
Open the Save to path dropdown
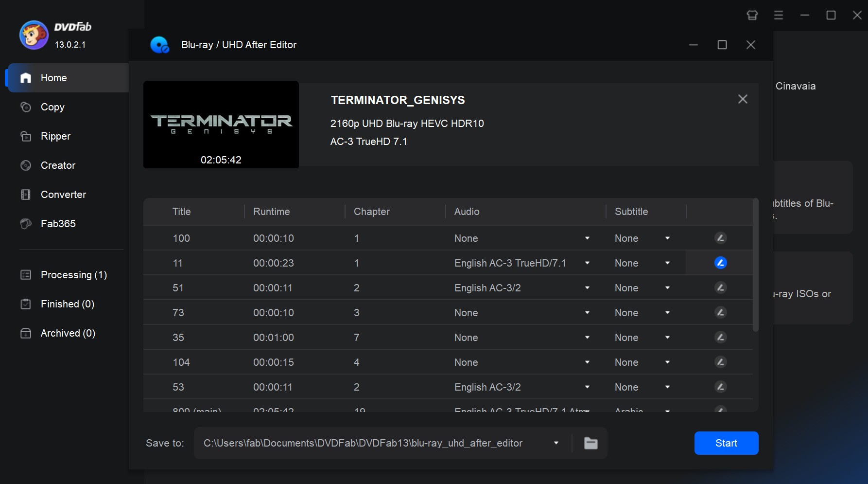tap(556, 443)
